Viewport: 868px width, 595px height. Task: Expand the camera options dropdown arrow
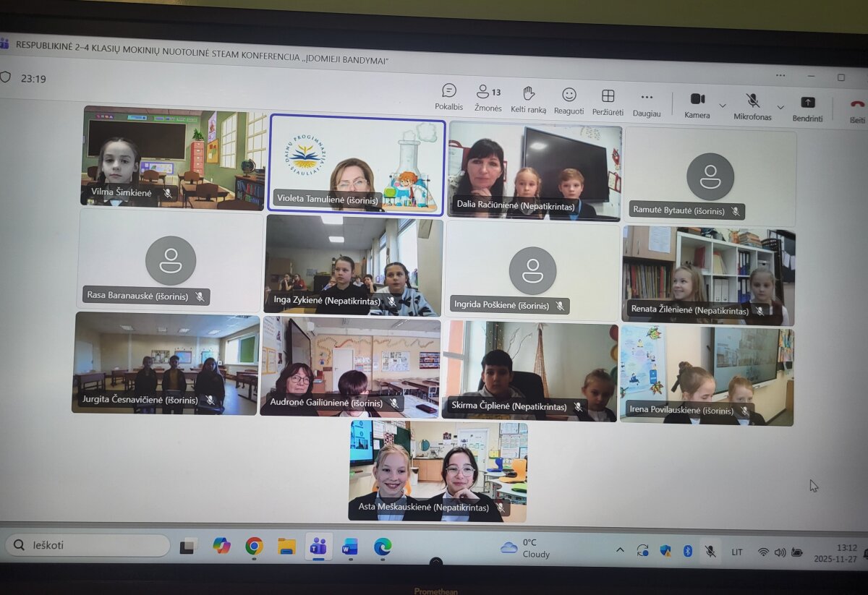[723, 106]
